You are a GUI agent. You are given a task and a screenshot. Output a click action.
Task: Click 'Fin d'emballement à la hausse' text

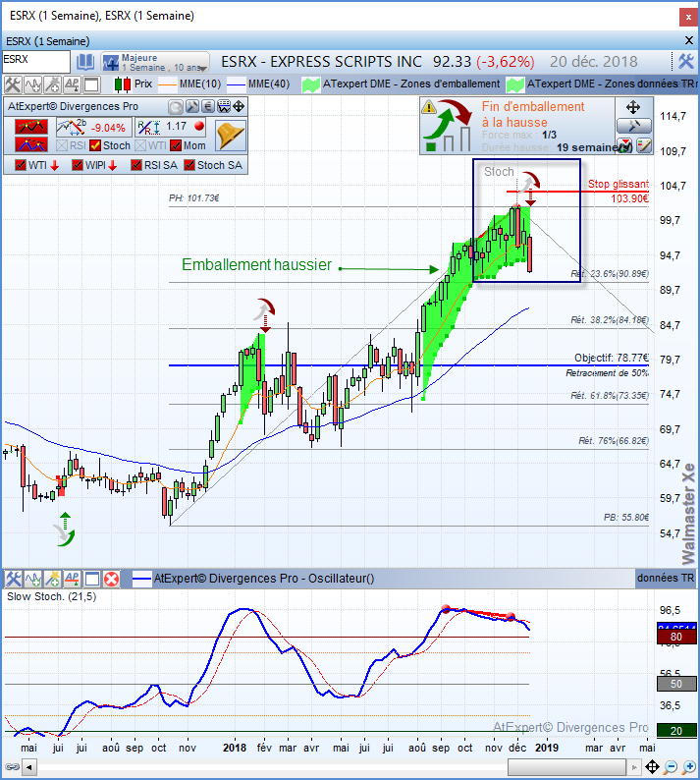(533, 114)
